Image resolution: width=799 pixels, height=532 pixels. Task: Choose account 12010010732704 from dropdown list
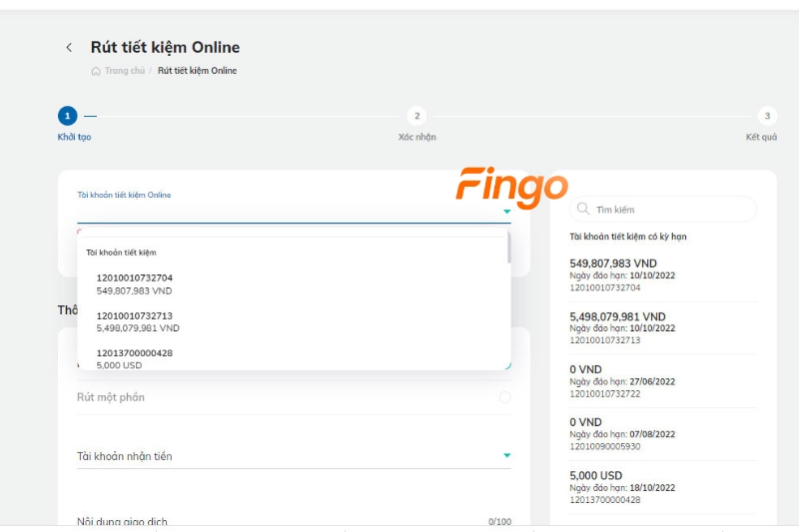294,284
